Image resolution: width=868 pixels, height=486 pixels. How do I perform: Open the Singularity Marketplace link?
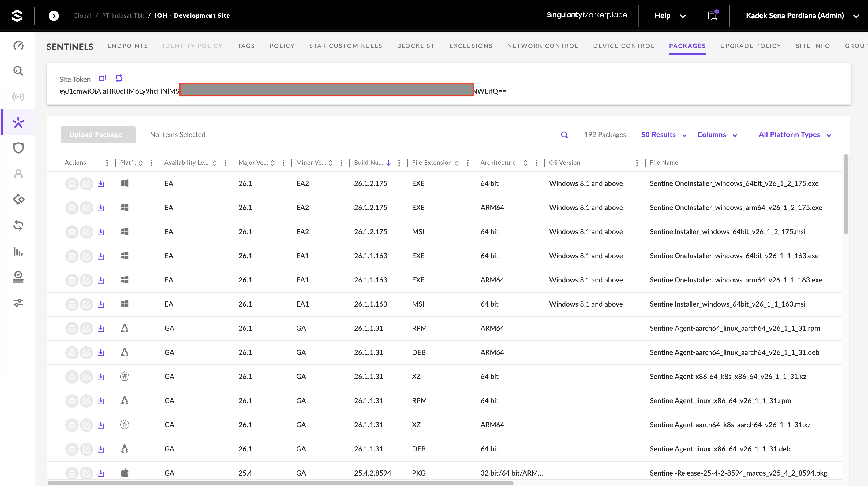click(587, 15)
